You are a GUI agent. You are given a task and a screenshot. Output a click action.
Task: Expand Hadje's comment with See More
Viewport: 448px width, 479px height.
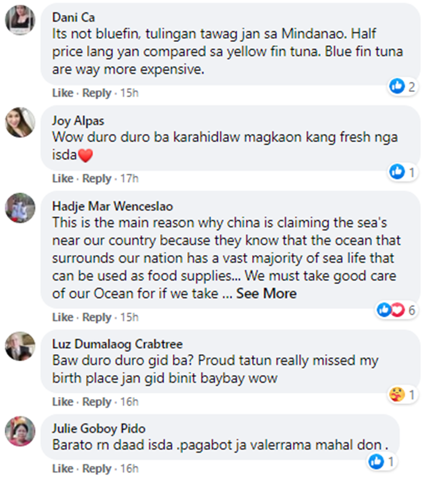tap(266, 294)
